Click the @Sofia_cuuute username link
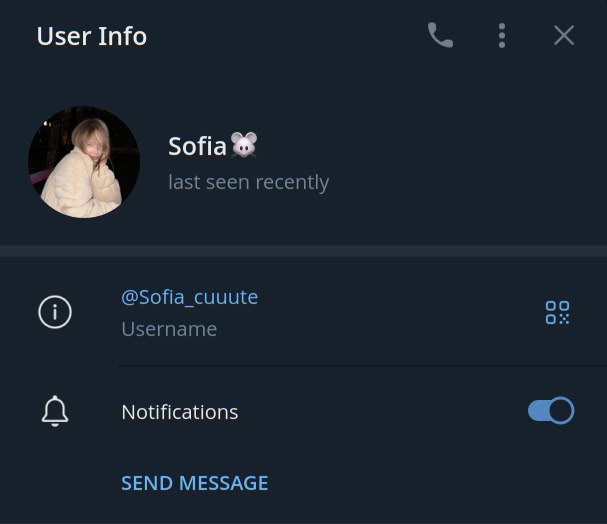607x524 pixels. (x=189, y=297)
